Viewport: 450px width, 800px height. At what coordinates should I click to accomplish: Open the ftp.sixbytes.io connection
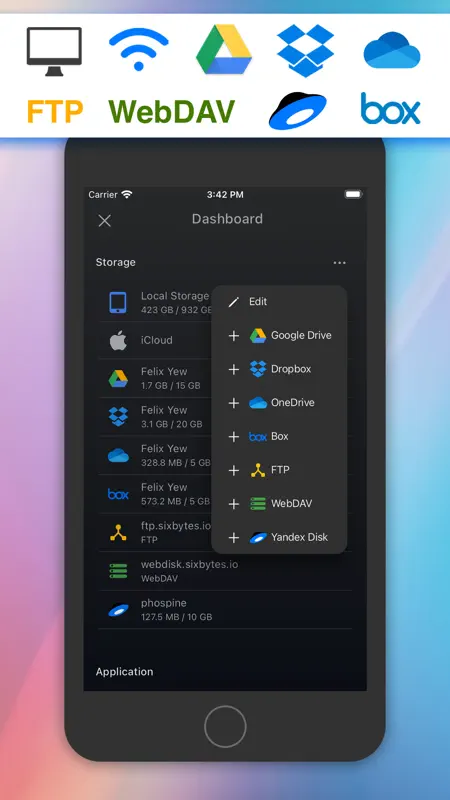pos(225,533)
